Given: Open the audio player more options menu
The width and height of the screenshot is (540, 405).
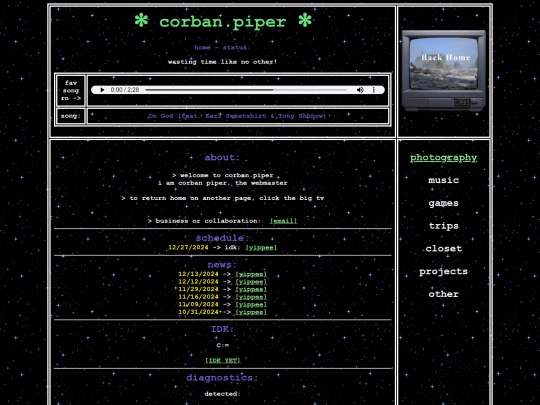Looking at the screenshot, I should coord(374,90).
